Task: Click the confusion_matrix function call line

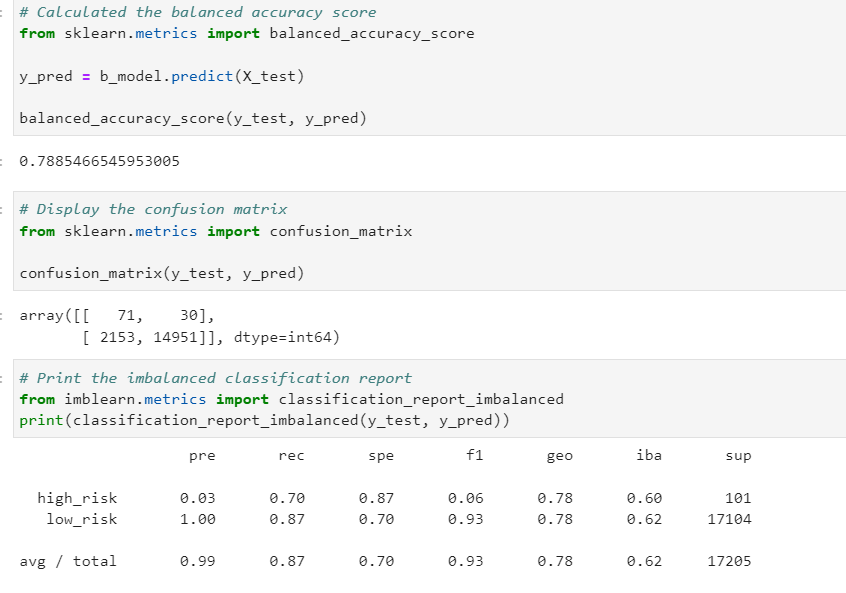Action: tap(160, 272)
